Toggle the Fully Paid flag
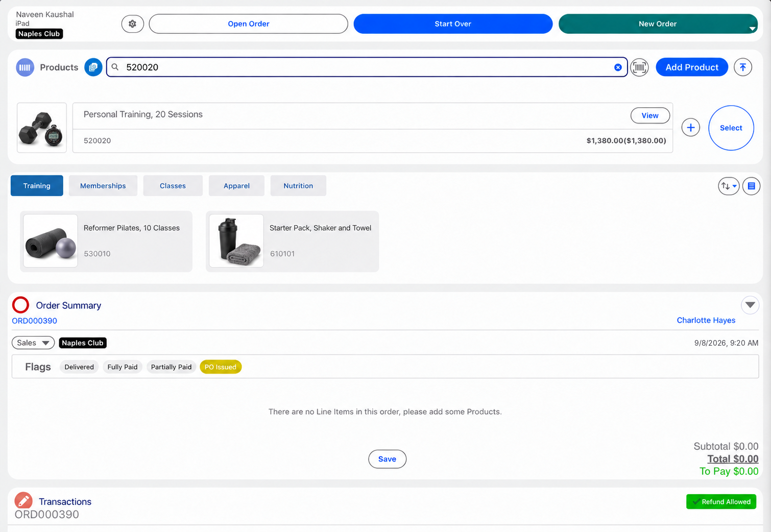 (123, 367)
